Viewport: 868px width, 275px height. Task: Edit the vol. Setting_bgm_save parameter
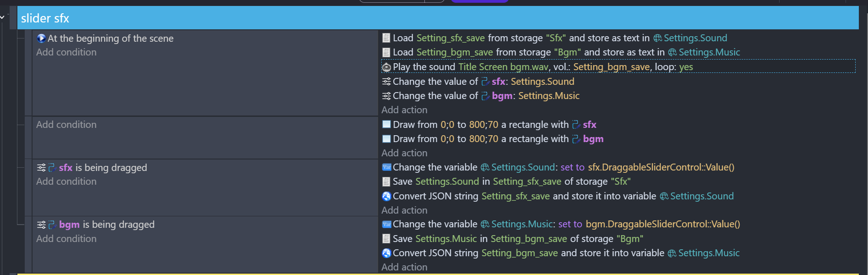611,67
